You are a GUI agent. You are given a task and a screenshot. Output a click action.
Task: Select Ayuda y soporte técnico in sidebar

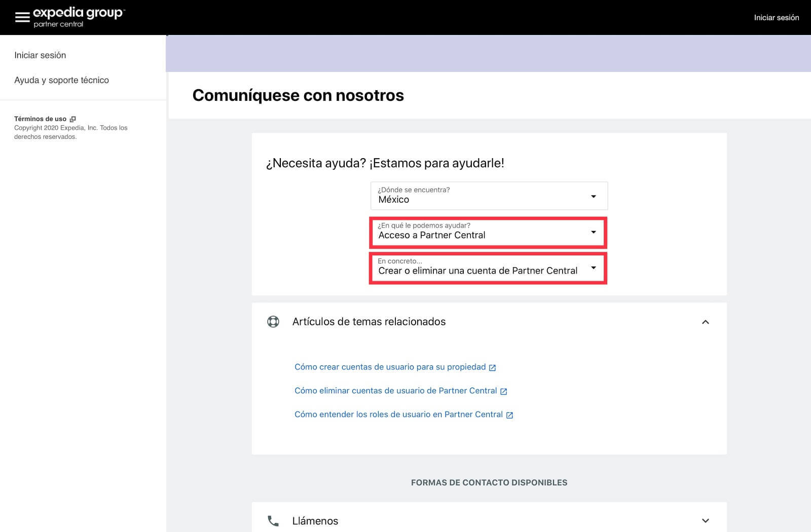point(61,80)
